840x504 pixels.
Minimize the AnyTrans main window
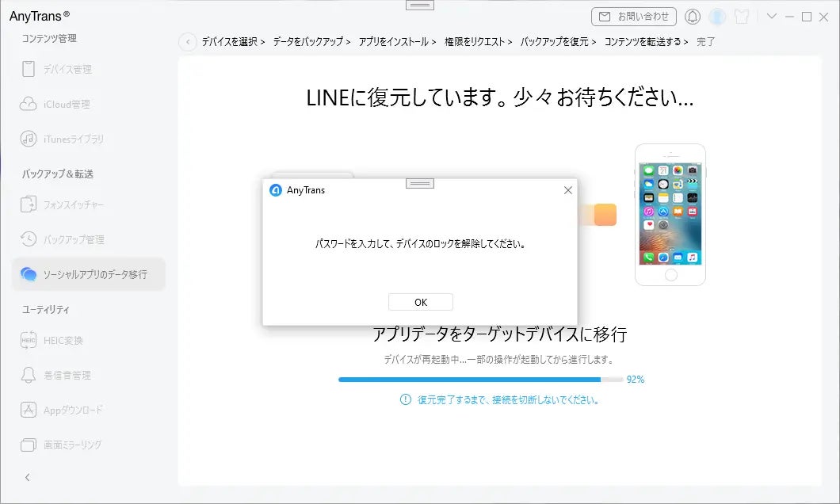coord(789,17)
